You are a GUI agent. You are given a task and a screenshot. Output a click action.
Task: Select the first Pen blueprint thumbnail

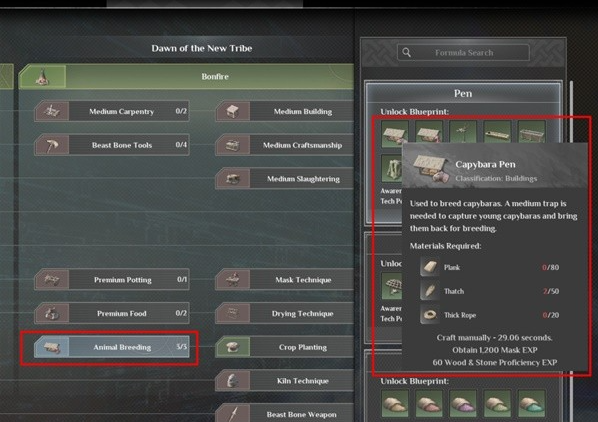pos(395,133)
